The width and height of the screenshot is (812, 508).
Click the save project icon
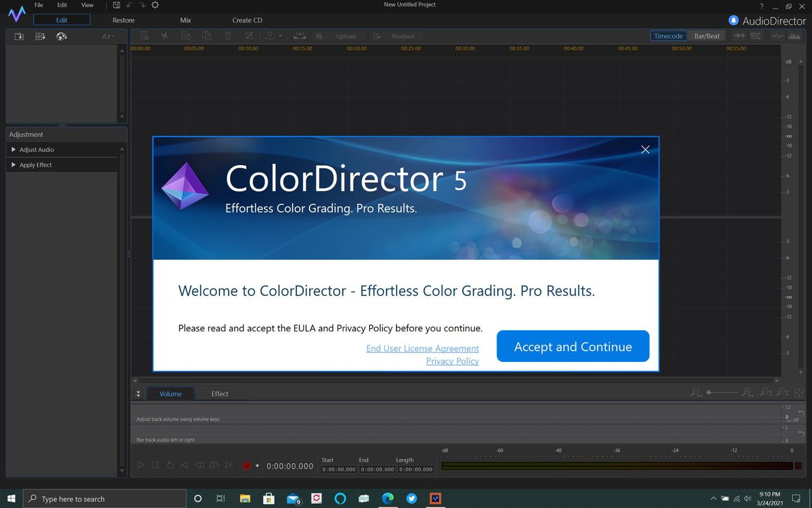tap(117, 5)
